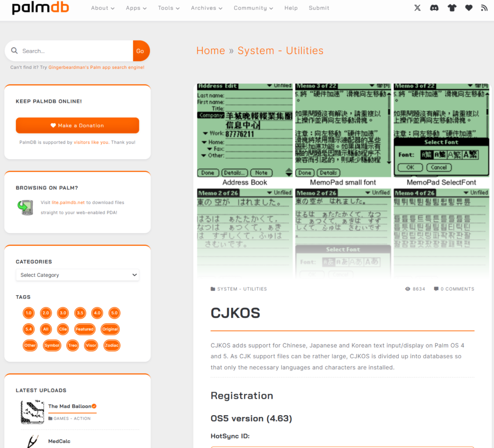Viewport: 494px width, 448px height.
Task: Click the CJKOS screenshots image
Action: coord(343,181)
